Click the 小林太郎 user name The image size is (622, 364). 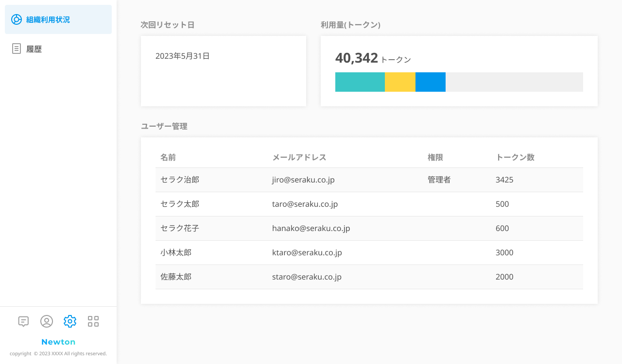click(176, 252)
